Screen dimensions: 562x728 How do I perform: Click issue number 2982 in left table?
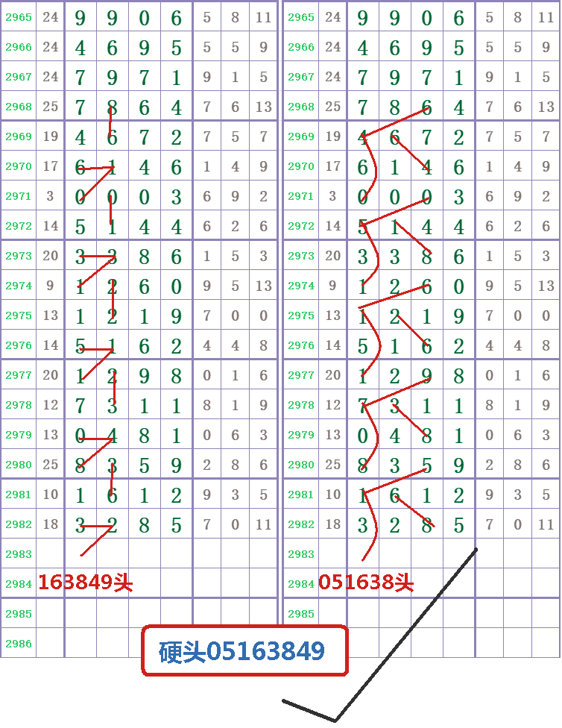(x=19, y=524)
